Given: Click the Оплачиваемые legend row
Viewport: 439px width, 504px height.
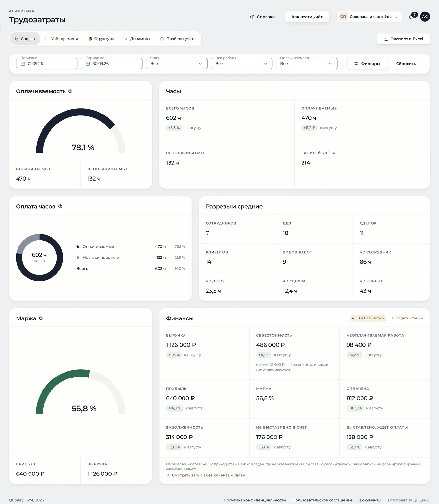Looking at the screenshot, I should pos(131,246).
